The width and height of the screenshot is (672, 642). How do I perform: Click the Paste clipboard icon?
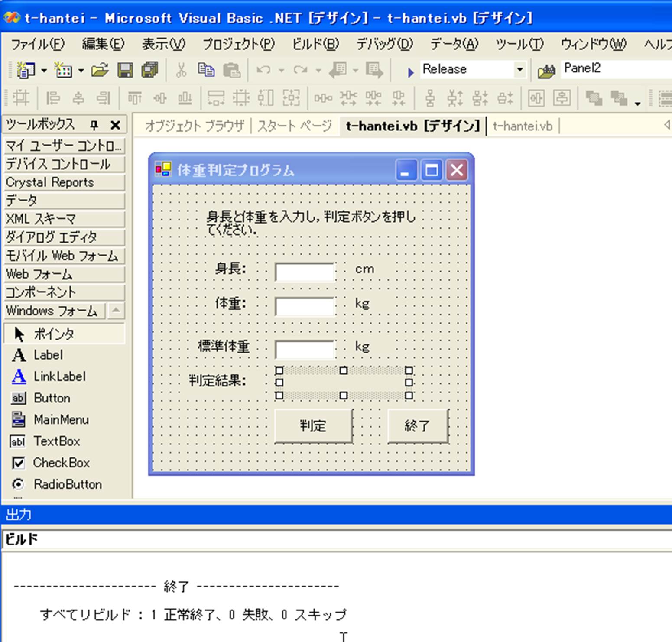coord(231,70)
